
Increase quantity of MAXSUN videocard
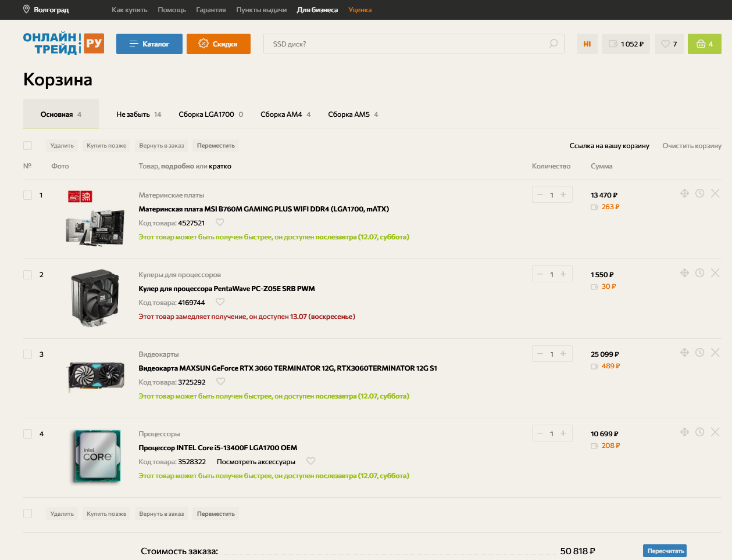(x=563, y=354)
